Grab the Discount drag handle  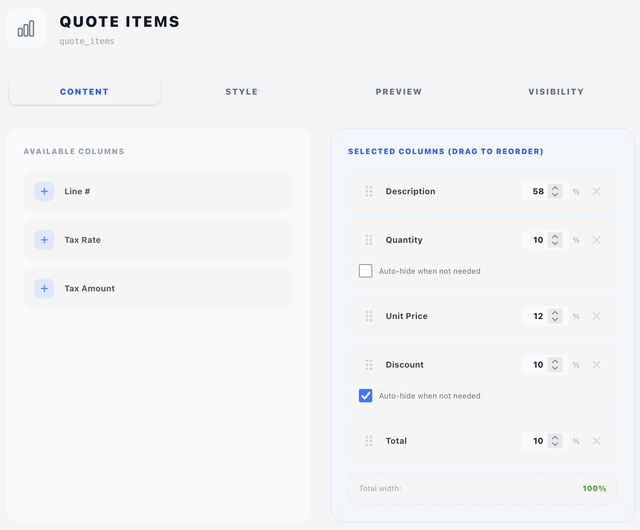coord(369,365)
